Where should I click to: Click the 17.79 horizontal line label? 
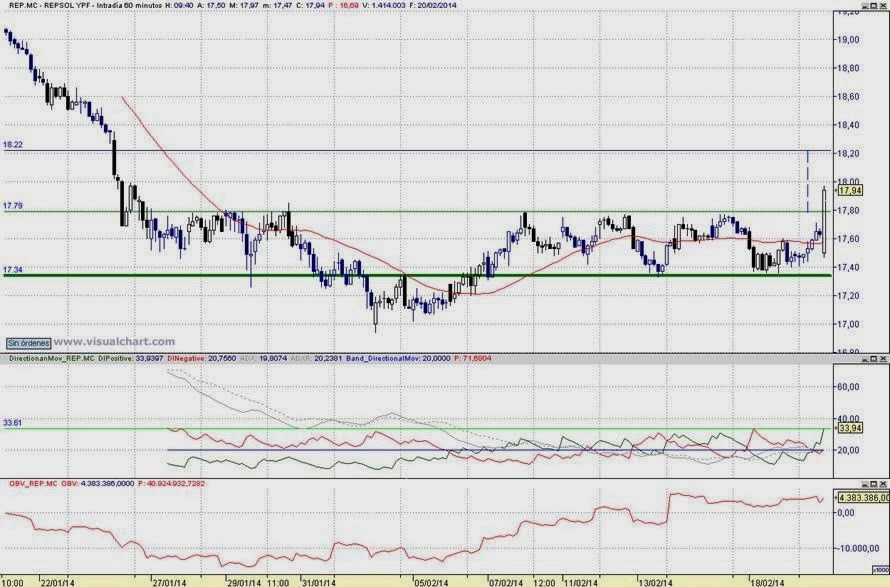pyautogui.click(x=12, y=206)
